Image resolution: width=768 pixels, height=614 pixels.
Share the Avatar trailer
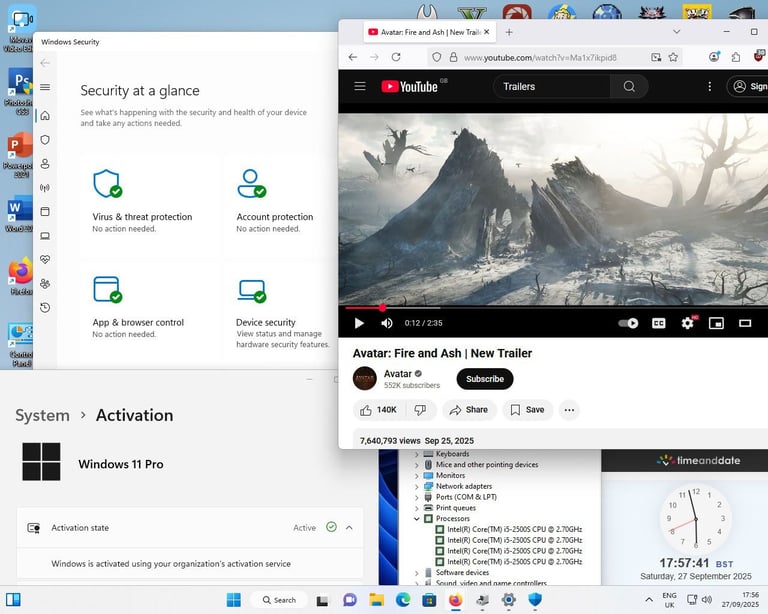pos(469,410)
